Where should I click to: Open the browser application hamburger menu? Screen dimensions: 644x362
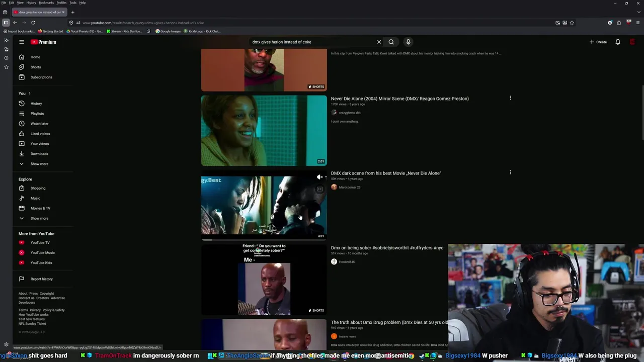tap(638, 23)
